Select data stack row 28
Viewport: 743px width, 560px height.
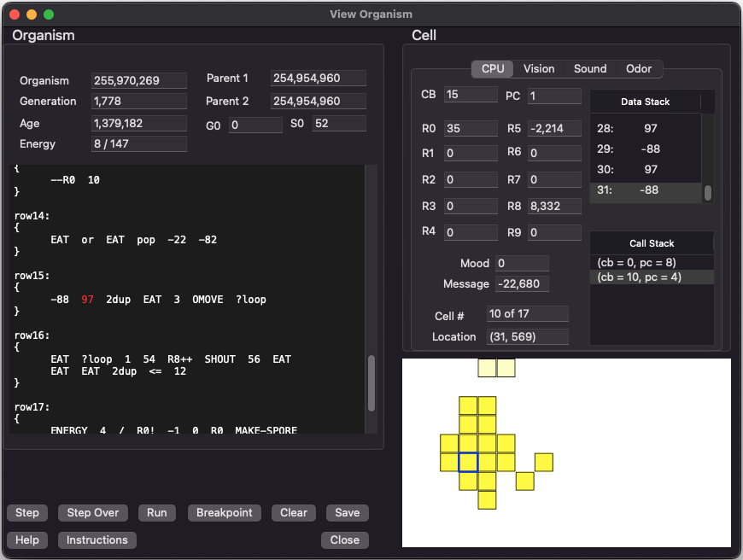click(x=646, y=128)
